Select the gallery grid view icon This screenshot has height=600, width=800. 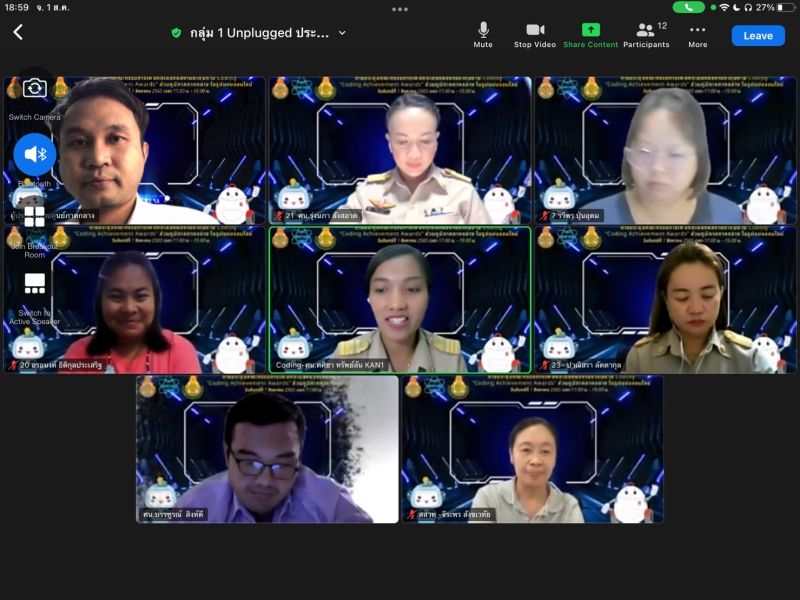point(35,217)
